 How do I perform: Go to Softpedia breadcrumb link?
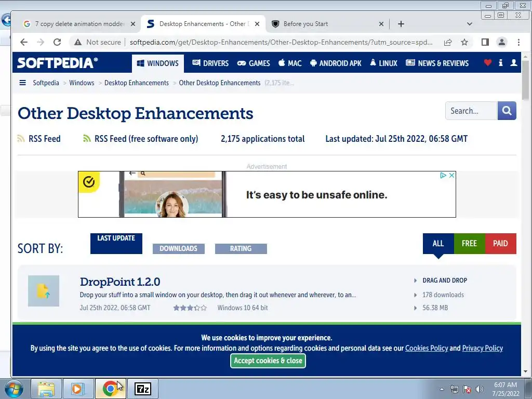pyautogui.click(x=46, y=83)
